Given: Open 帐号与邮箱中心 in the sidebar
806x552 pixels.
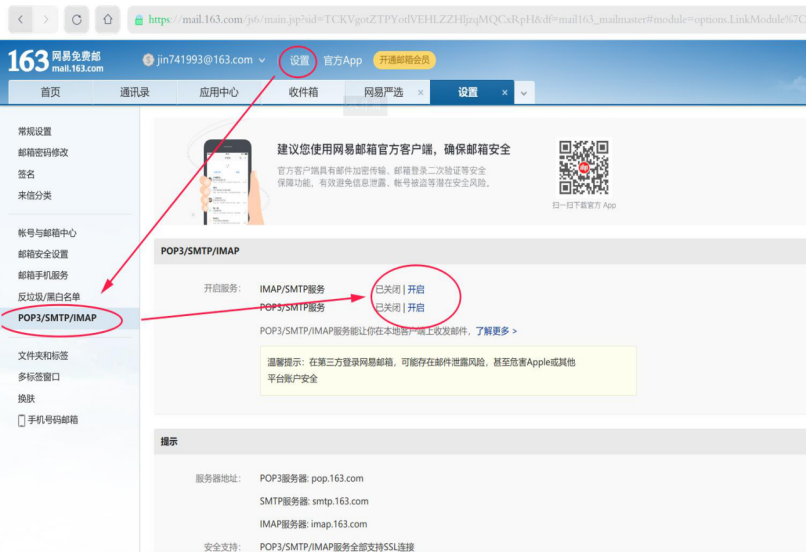Looking at the screenshot, I should [47, 233].
